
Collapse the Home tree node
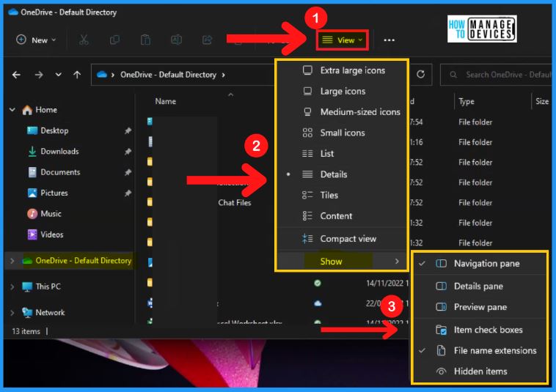12,110
